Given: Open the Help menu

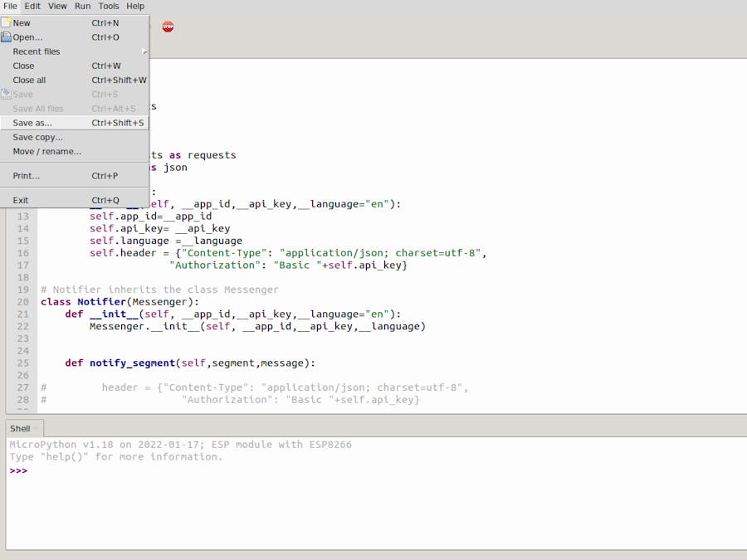Looking at the screenshot, I should tap(134, 6).
